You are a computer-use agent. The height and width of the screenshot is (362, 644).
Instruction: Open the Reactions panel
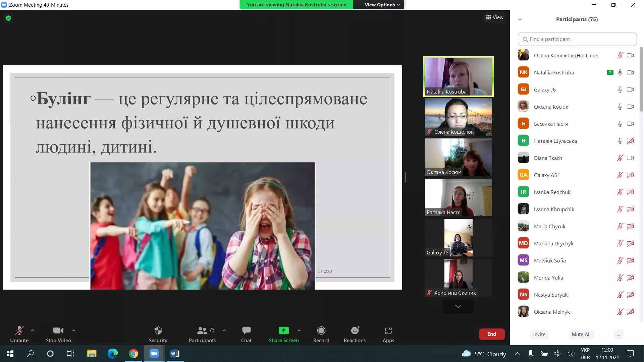click(354, 334)
